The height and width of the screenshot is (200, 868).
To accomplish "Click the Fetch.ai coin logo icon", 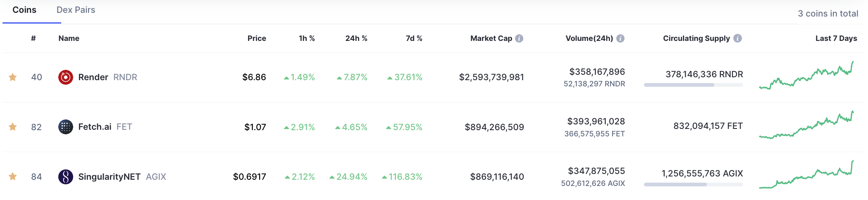I will click(x=66, y=127).
